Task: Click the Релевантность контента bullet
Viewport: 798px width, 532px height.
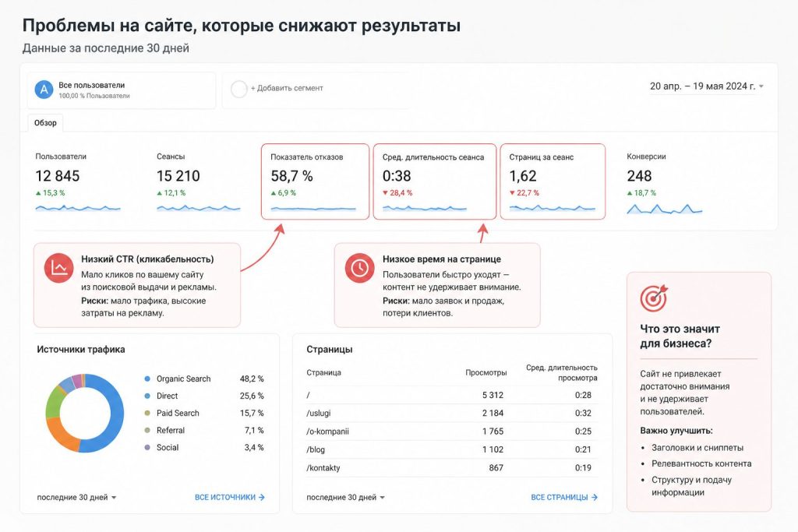Action: coord(701,464)
